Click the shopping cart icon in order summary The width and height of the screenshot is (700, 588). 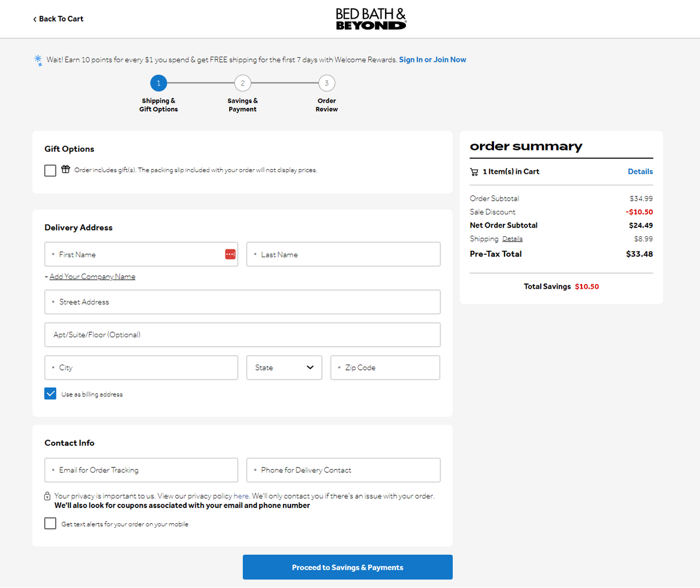coord(475,171)
